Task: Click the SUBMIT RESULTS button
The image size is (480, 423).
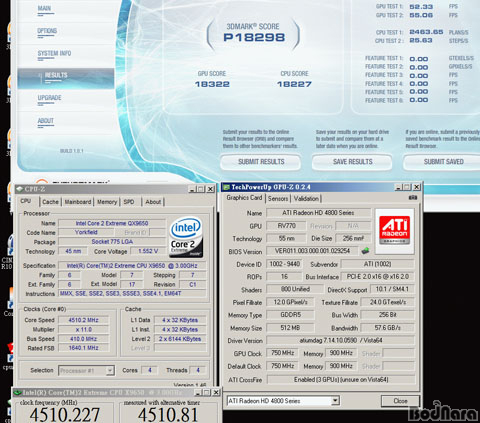Action: pyautogui.click(x=261, y=162)
